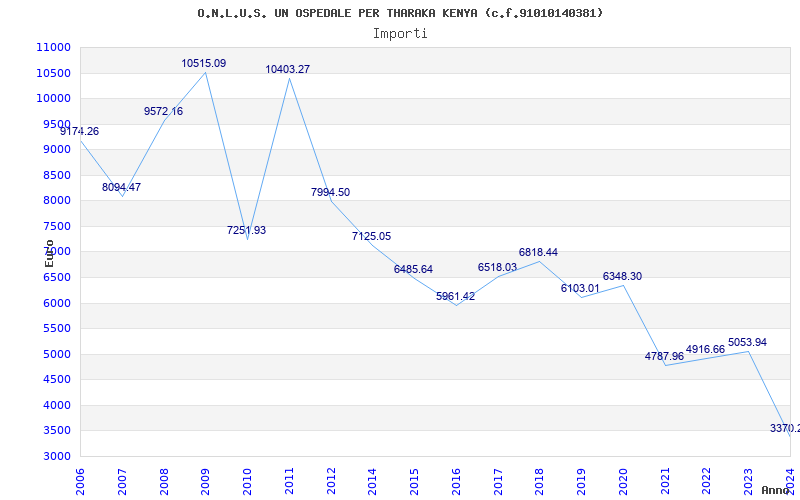Select the x-axis year 2022
Screen dimensions: 800x500
click(707, 481)
